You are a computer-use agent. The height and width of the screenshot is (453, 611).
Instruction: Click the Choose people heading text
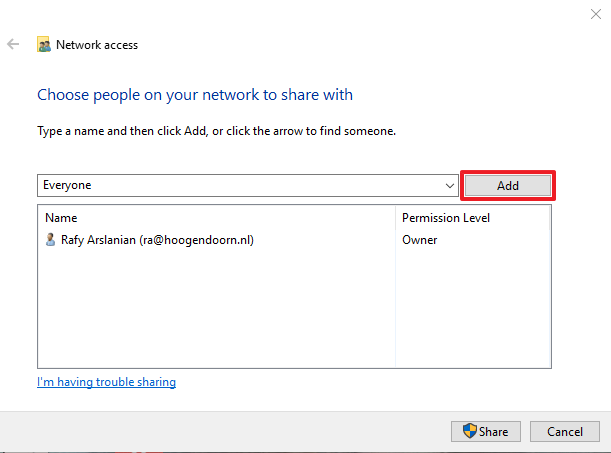tap(195, 95)
